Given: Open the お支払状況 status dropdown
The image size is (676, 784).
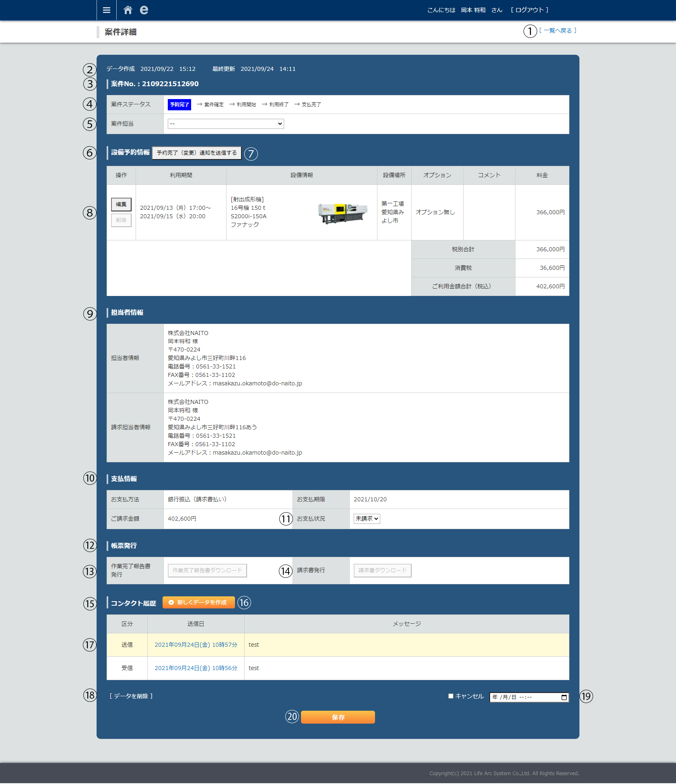Looking at the screenshot, I should [x=367, y=519].
